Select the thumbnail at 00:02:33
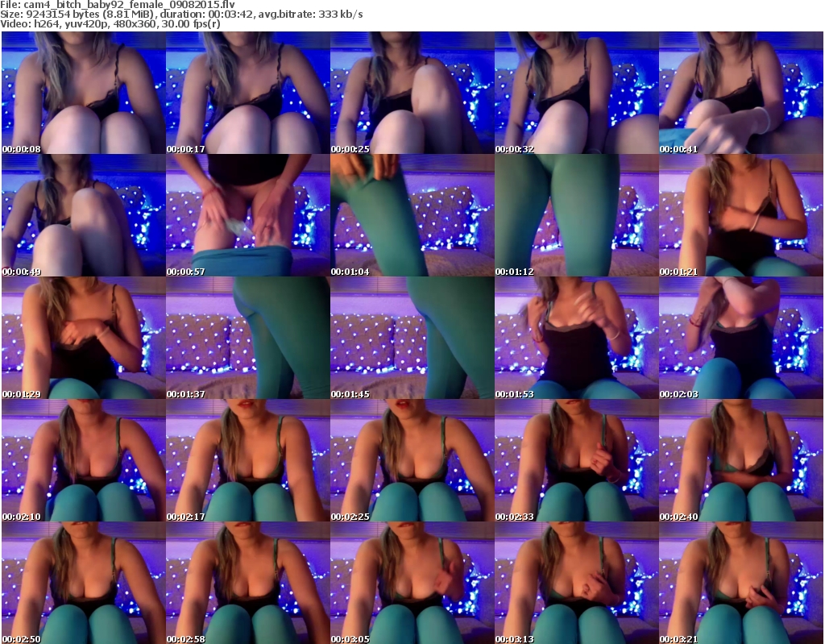Viewport: 825px width, 644px height. (576, 460)
